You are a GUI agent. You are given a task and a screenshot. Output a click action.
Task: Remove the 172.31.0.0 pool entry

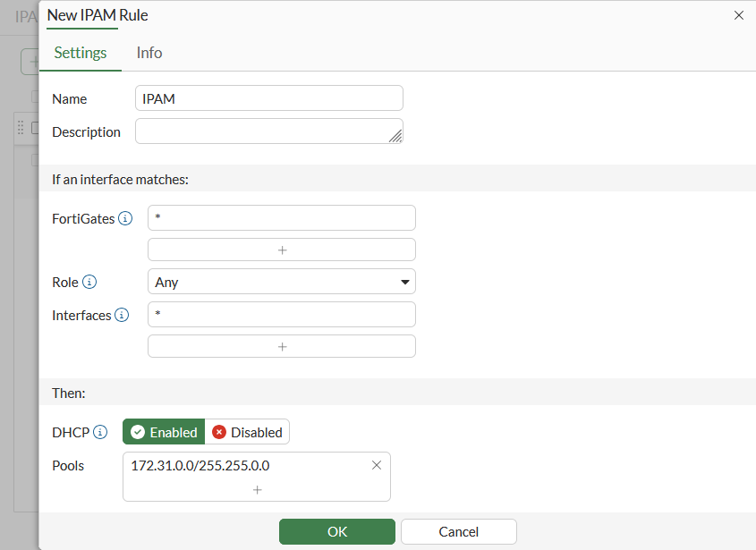(x=377, y=465)
